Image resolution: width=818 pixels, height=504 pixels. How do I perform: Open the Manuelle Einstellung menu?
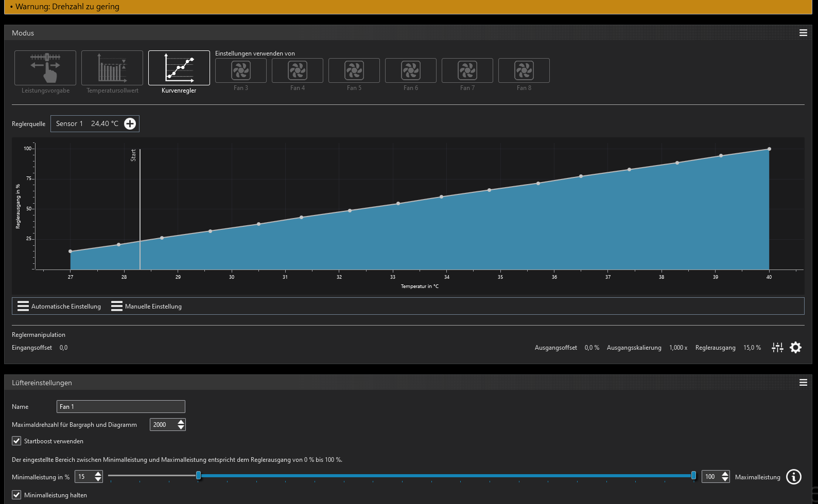tap(147, 307)
